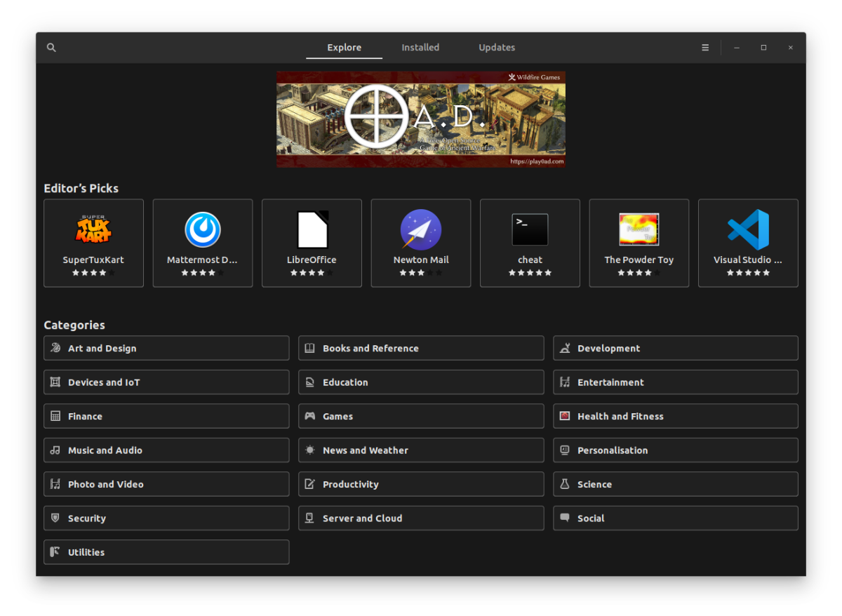Open the Visual Studio app name label
Viewport: 842px width, 616px height.
[x=748, y=260]
